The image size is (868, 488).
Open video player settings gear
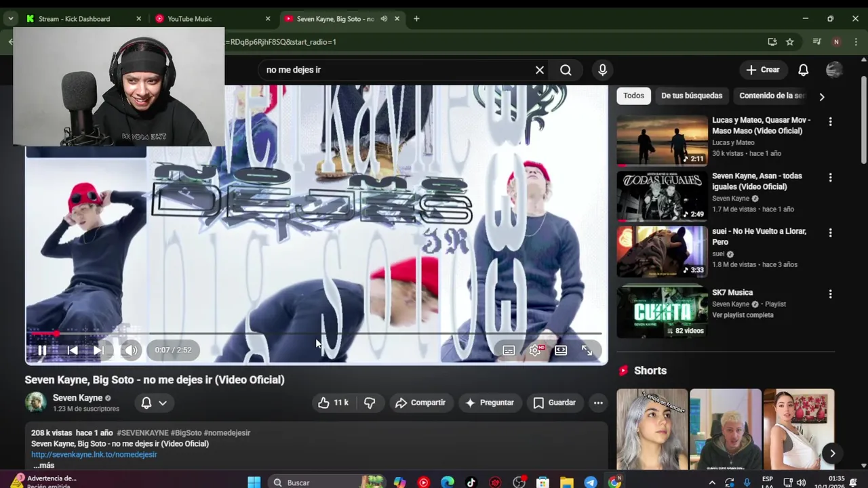point(535,350)
